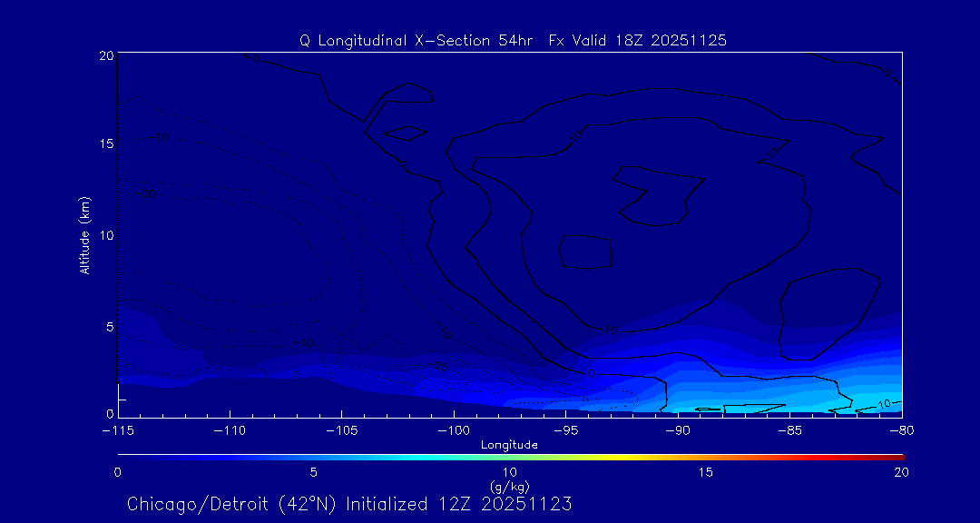Click colorbar scale label 10

click(509, 472)
